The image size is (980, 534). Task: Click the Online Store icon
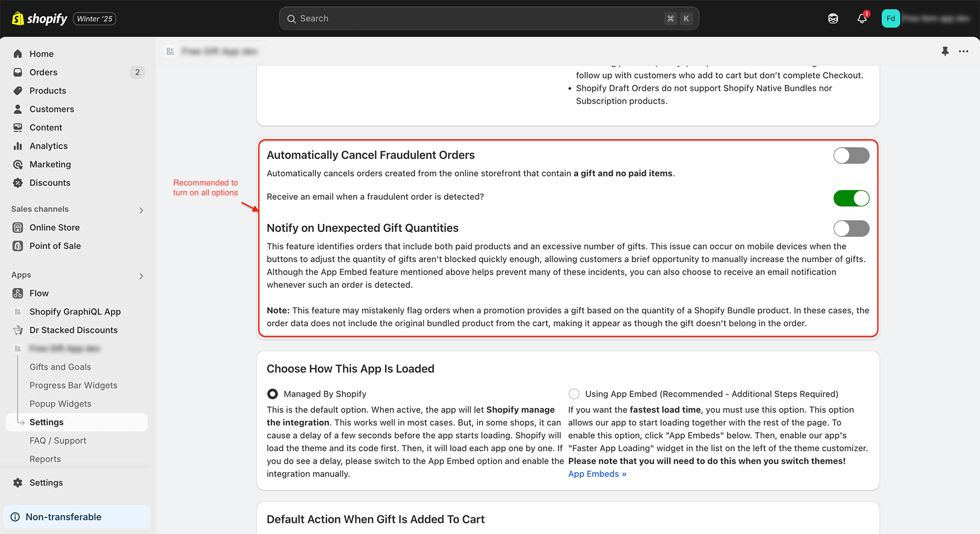pyautogui.click(x=18, y=228)
